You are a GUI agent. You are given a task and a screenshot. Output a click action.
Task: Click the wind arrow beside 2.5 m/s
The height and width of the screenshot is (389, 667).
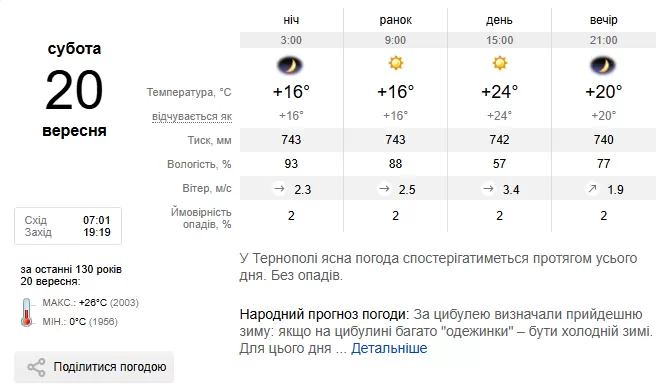click(x=384, y=189)
